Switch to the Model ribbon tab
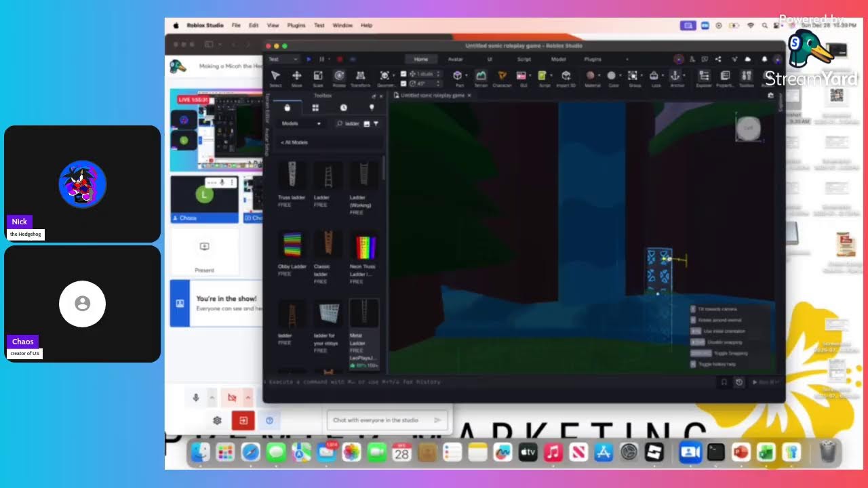This screenshot has height=488, width=868. [x=558, y=59]
